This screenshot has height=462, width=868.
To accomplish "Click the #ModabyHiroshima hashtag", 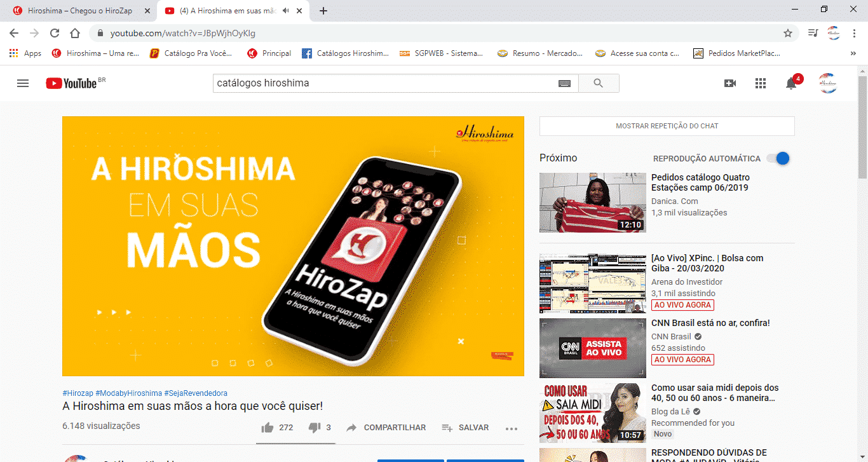I will pos(128,393).
